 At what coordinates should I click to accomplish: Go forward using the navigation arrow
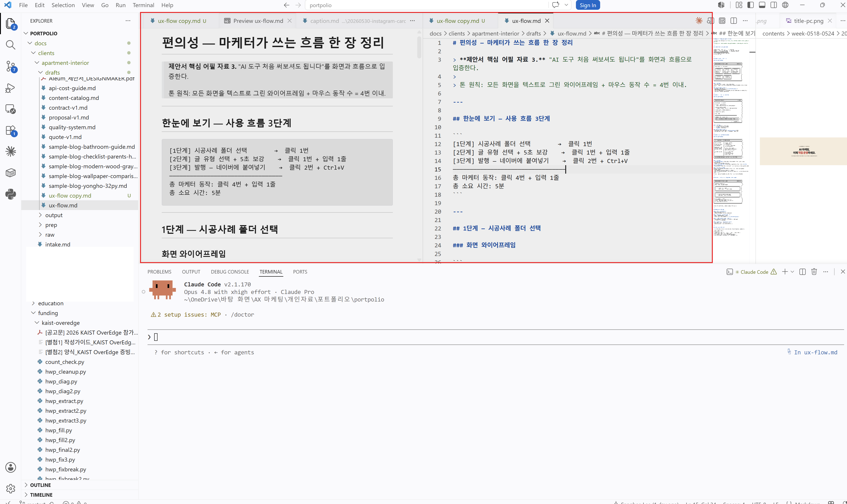click(x=298, y=5)
